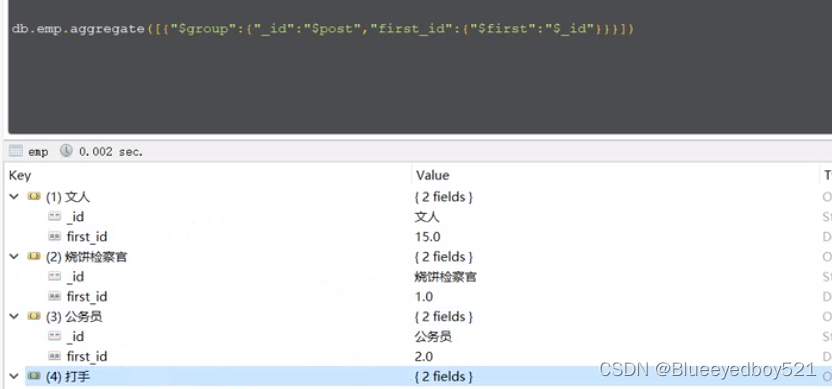The image size is (832, 389).
Task: Click the first_id key under 公务员
Action: pyautogui.click(x=87, y=357)
